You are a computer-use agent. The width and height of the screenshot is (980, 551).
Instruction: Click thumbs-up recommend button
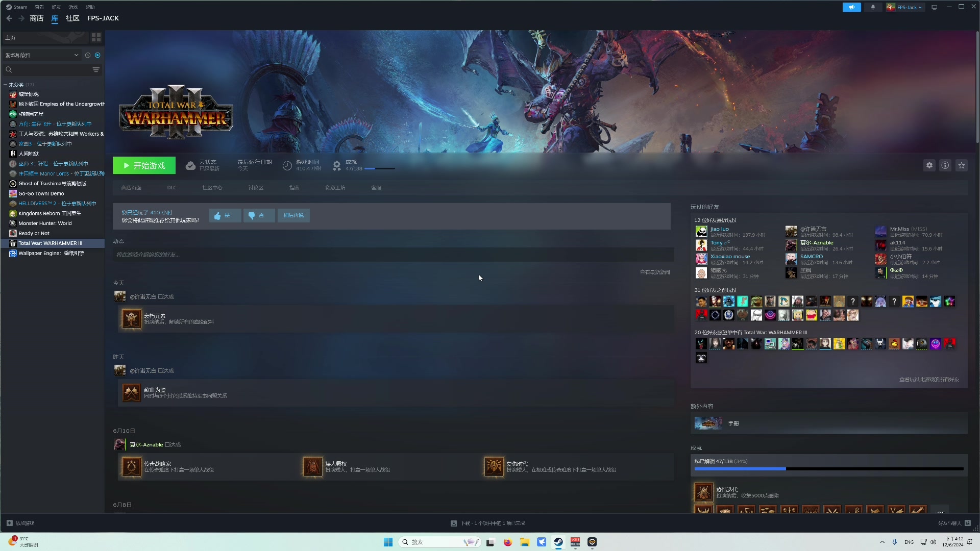point(225,215)
